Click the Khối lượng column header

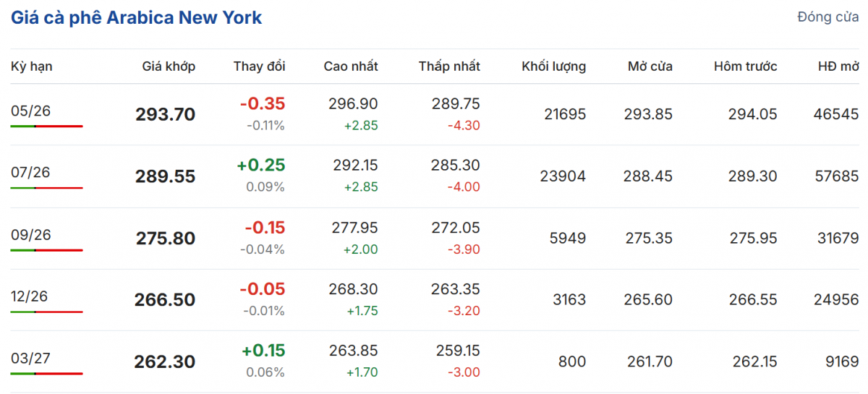pyautogui.click(x=553, y=67)
